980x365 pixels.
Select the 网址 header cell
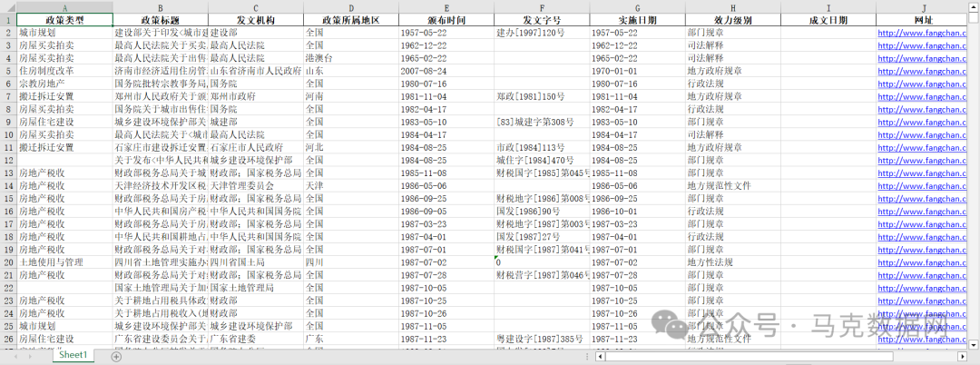[923, 20]
